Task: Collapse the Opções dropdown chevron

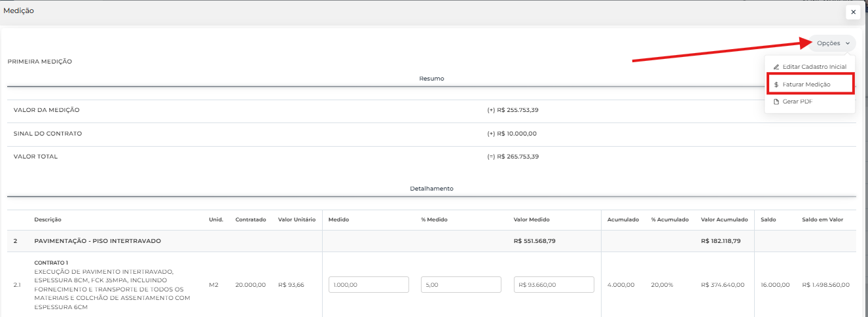Action: [848, 43]
